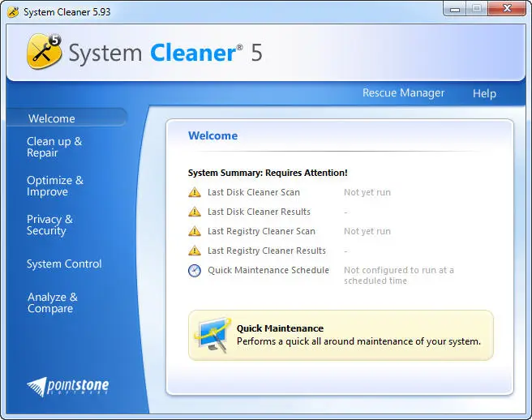Viewport: 532px width, 420px height.
Task: Open the Help link
Action: (484, 93)
